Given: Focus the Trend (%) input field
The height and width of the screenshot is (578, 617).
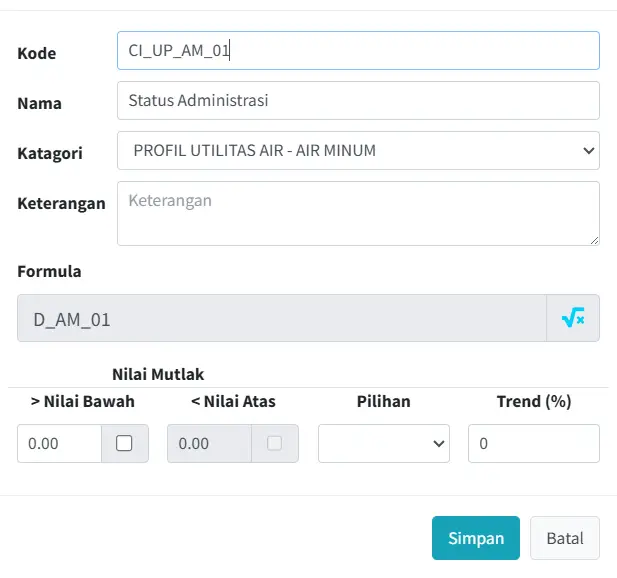Looking at the screenshot, I should [x=533, y=443].
